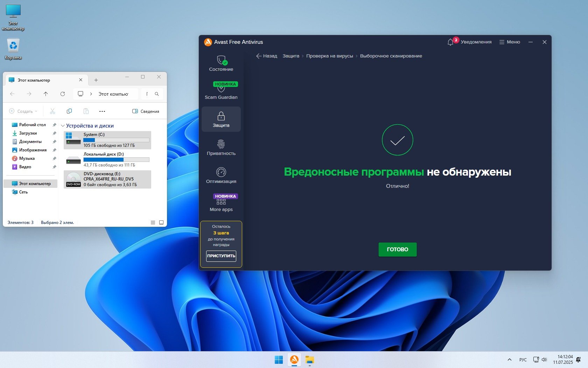The height and width of the screenshot is (368, 588).
Task: Open the Оптимизация (Performance) section
Action: coord(221,176)
